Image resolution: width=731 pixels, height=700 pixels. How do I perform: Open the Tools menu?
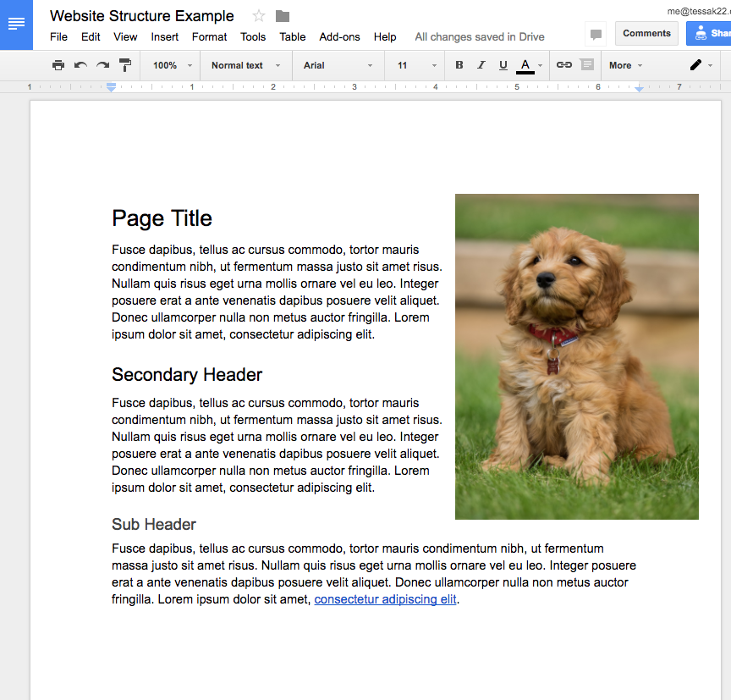(x=253, y=37)
